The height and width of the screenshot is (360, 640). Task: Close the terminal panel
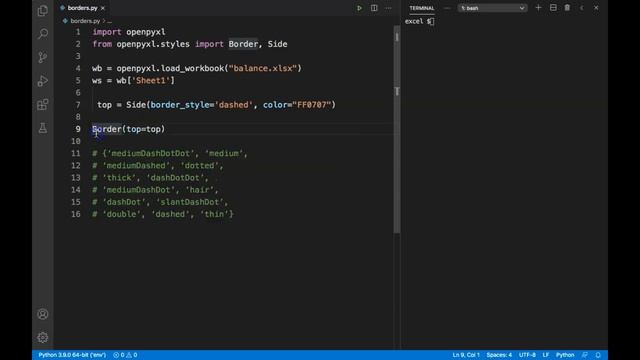click(596, 8)
